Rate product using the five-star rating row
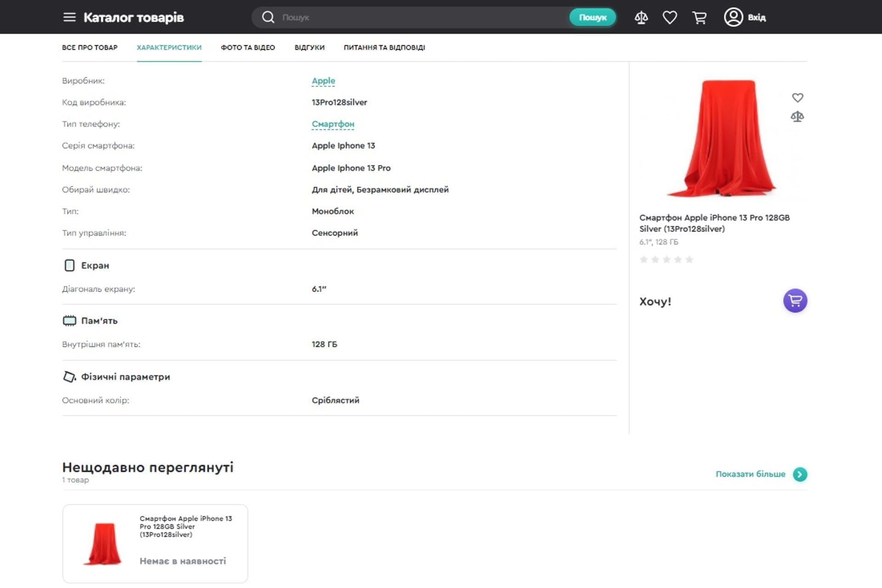The height and width of the screenshot is (588, 882). (666, 260)
